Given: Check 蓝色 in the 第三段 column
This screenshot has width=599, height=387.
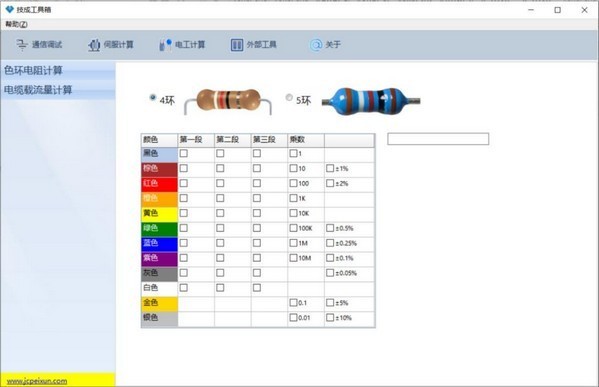Looking at the screenshot, I should tap(257, 243).
